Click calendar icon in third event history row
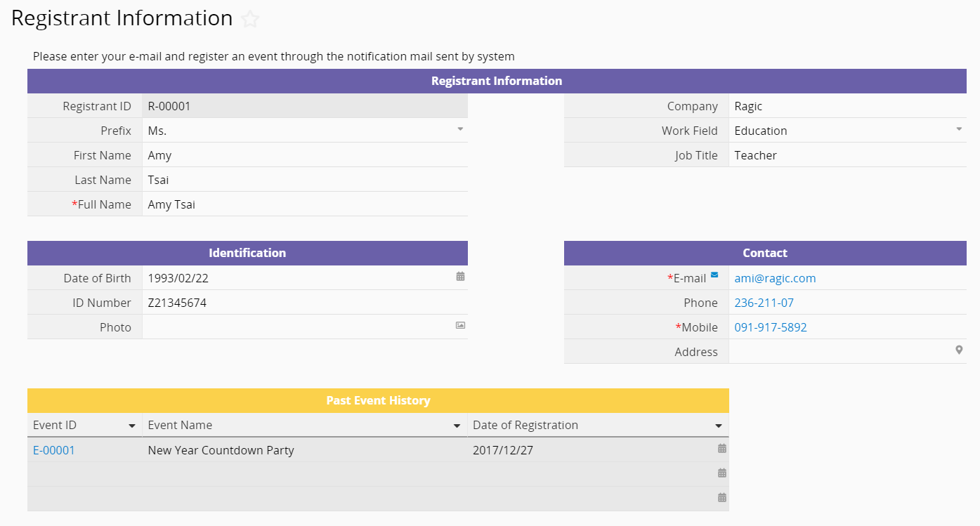The height and width of the screenshot is (526, 980). (721, 497)
